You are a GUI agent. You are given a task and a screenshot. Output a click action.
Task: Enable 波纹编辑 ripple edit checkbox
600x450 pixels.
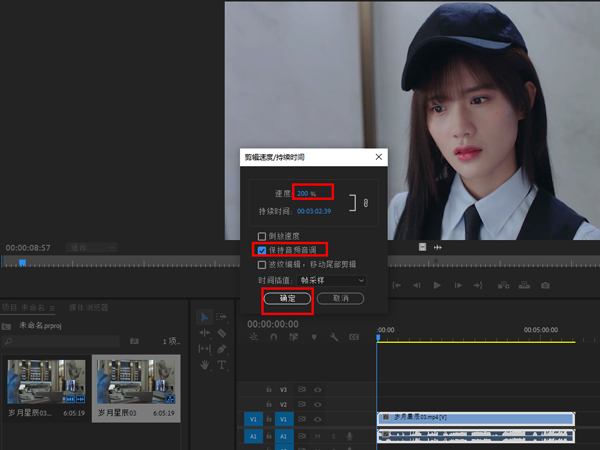coord(262,265)
